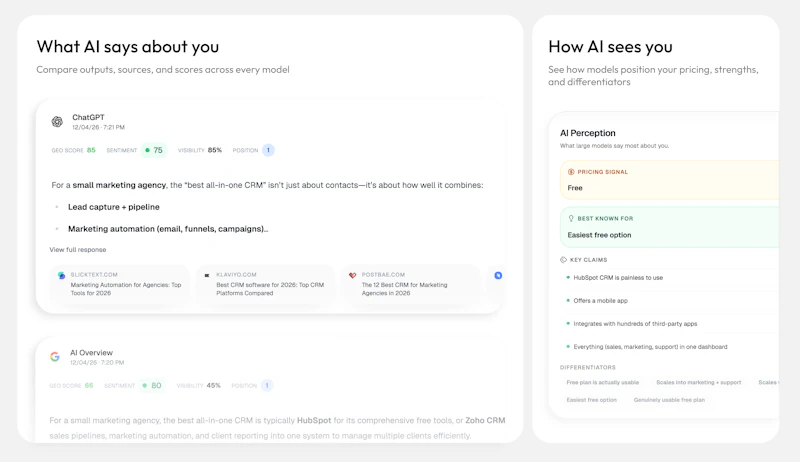Screen dimensions: 800x462
Task: Click the Differentiators section label
Action: coord(588,367)
